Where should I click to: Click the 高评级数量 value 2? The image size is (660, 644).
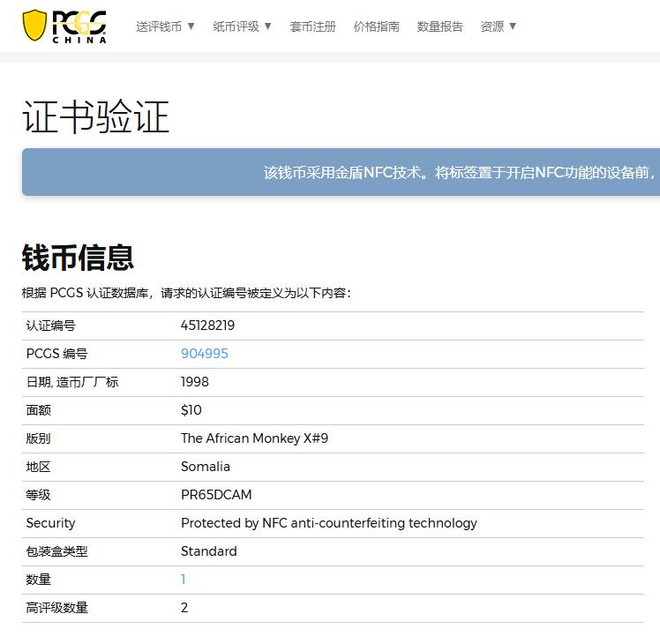(184, 607)
